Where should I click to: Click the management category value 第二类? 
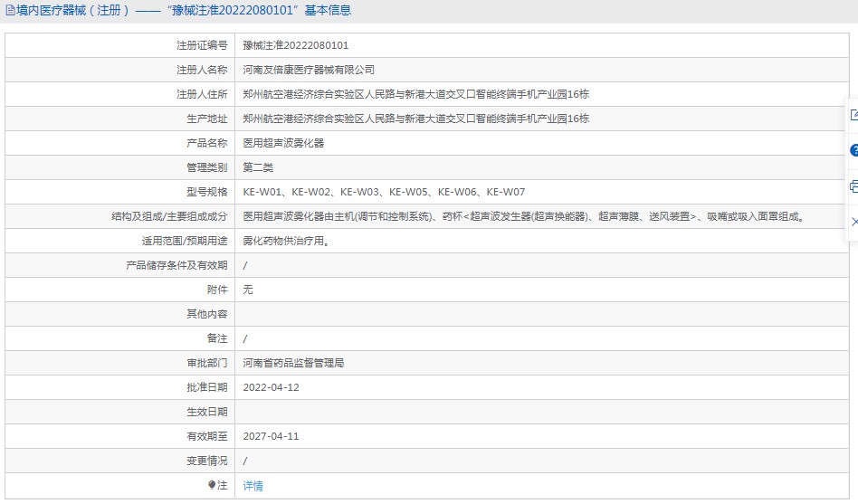point(258,167)
